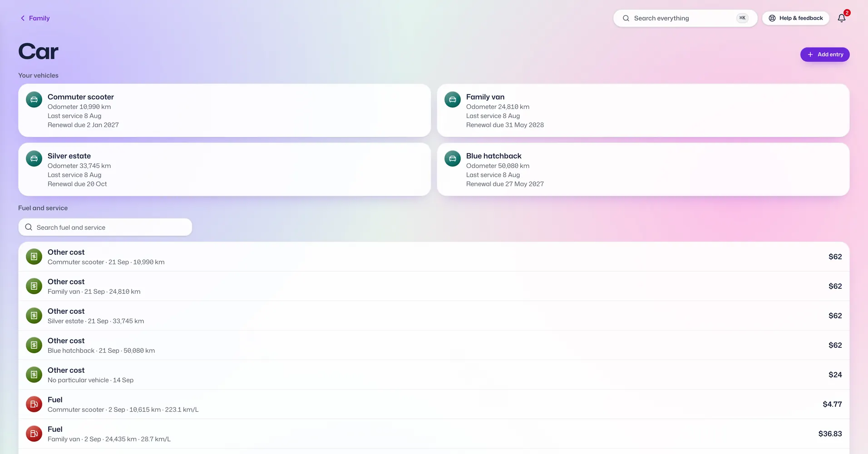This screenshot has height=454, width=868.
Task: Click 'Renewal due 27 May 2027' text
Action: [x=505, y=184]
